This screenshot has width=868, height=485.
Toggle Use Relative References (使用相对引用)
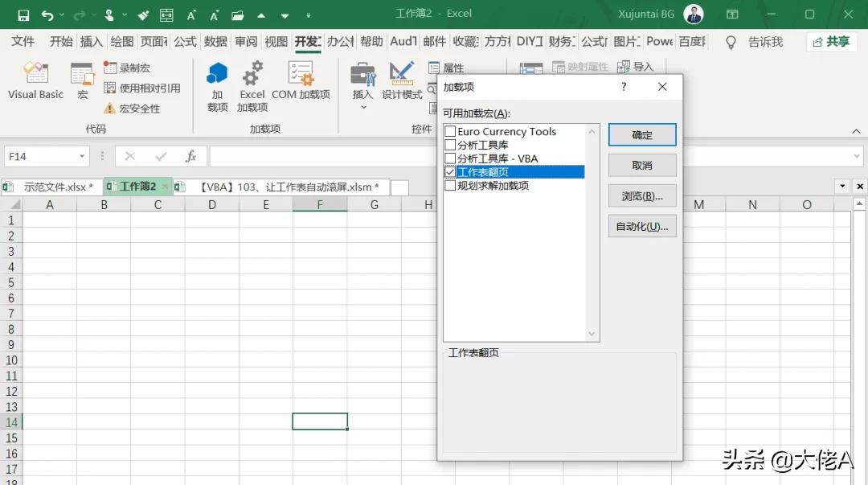(x=142, y=88)
